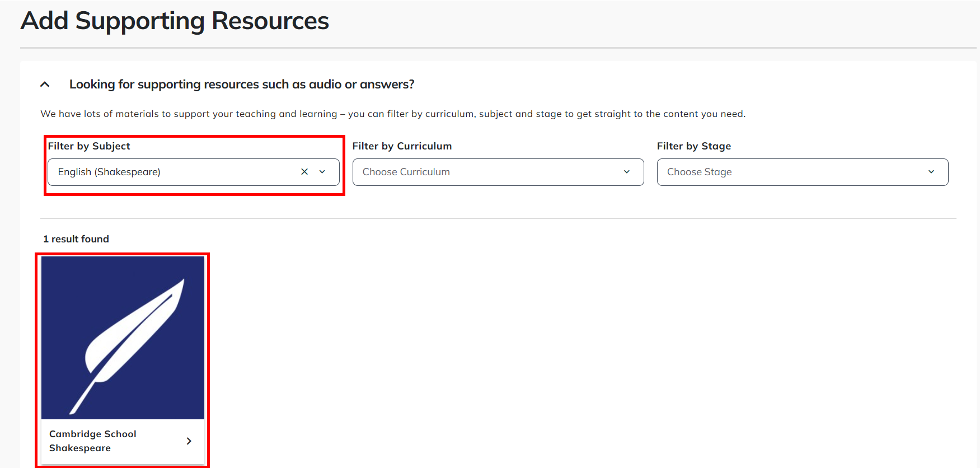
Task: Open the Choose Curriculum dropdown
Action: click(x=498, y=172)
